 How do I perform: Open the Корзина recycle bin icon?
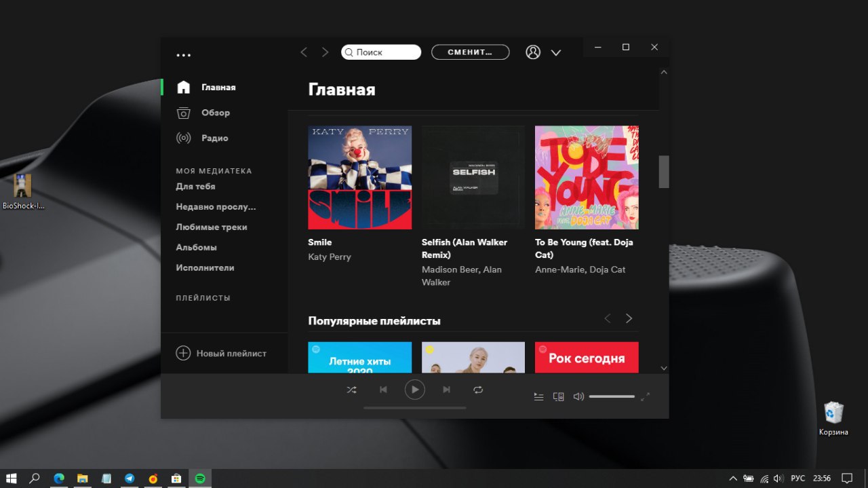(x=833, y=418)
